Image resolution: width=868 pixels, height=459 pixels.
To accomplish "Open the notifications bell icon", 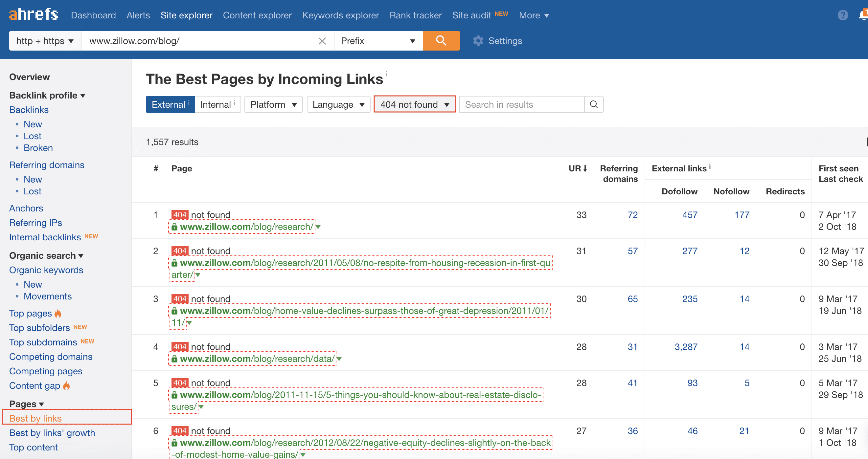I will (x=863, y=15).
